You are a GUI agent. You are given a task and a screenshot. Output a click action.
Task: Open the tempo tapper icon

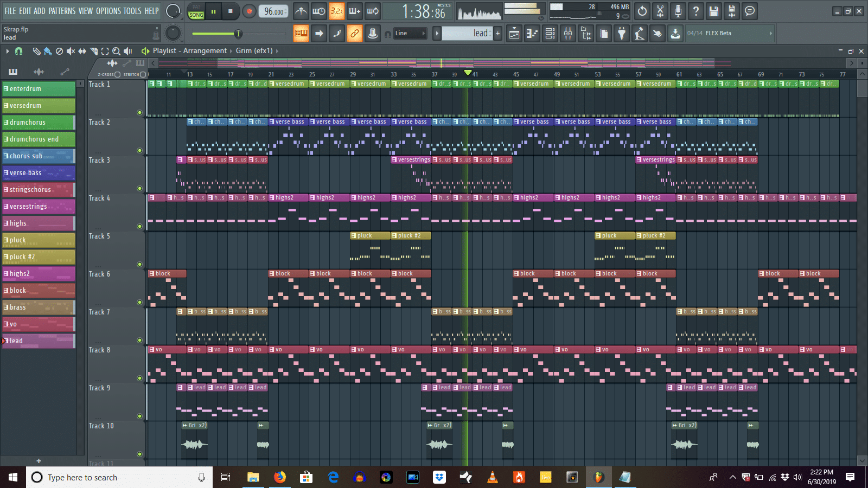[640, 34]
